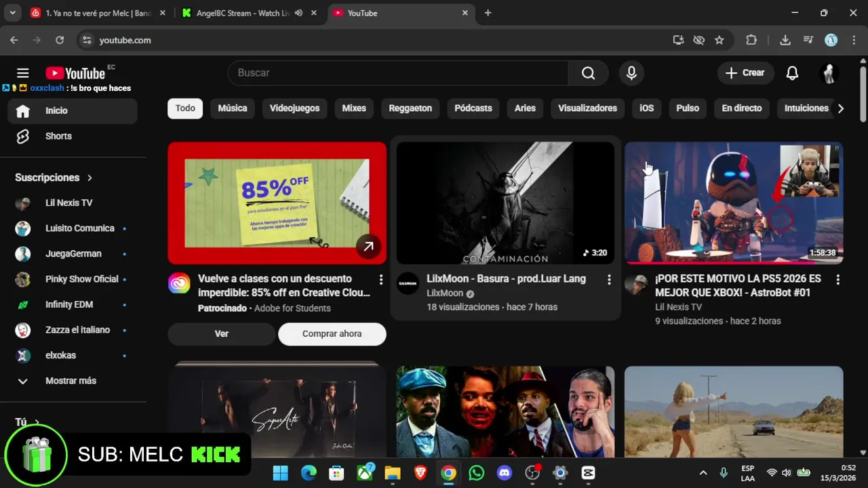Image resolution: width=868 pixels, height=488 pixels.
Task: Open LilxMoon Basura video thumbnail
Action: click(505, 203)
